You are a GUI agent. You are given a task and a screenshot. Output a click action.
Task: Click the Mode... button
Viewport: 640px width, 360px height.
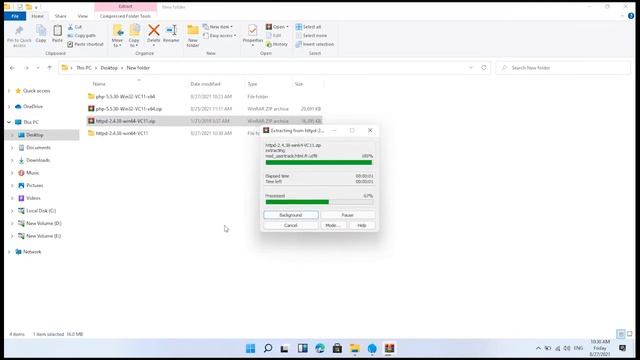click(333, 225)
